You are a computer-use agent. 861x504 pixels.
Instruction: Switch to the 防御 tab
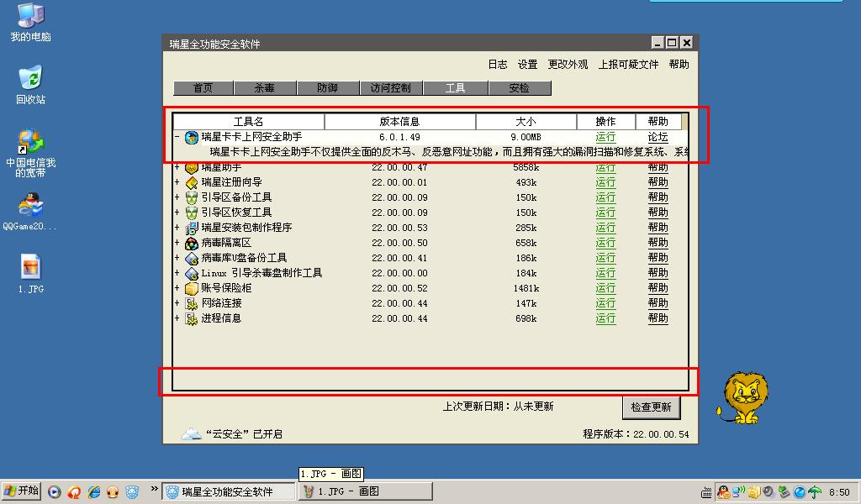click(328, 87)
